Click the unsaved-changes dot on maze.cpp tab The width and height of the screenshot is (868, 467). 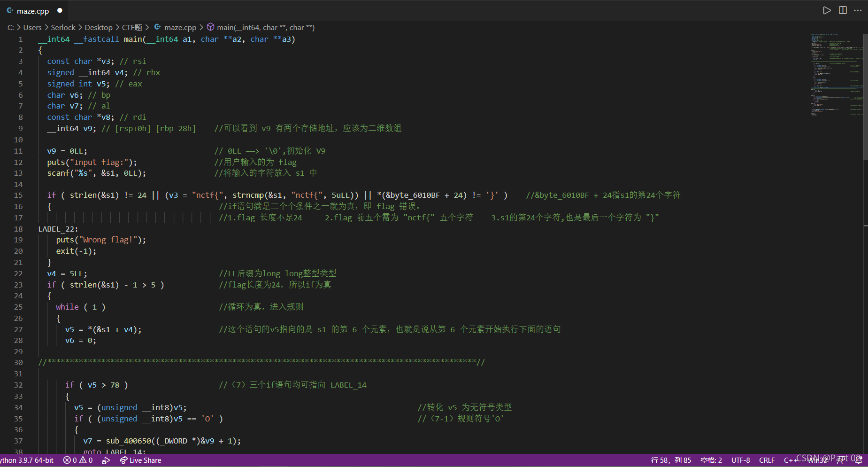coord(60,10)
